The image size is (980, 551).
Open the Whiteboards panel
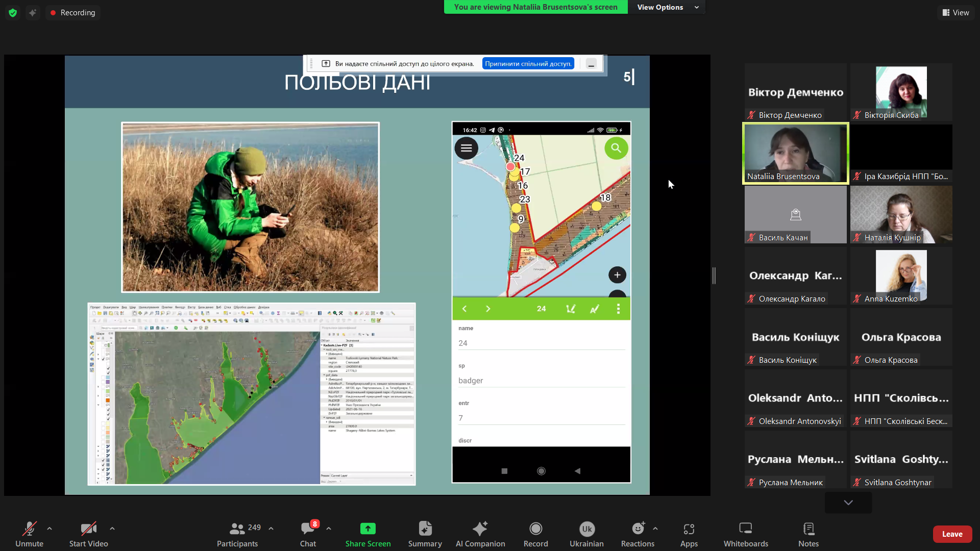[x=745, y=534]
